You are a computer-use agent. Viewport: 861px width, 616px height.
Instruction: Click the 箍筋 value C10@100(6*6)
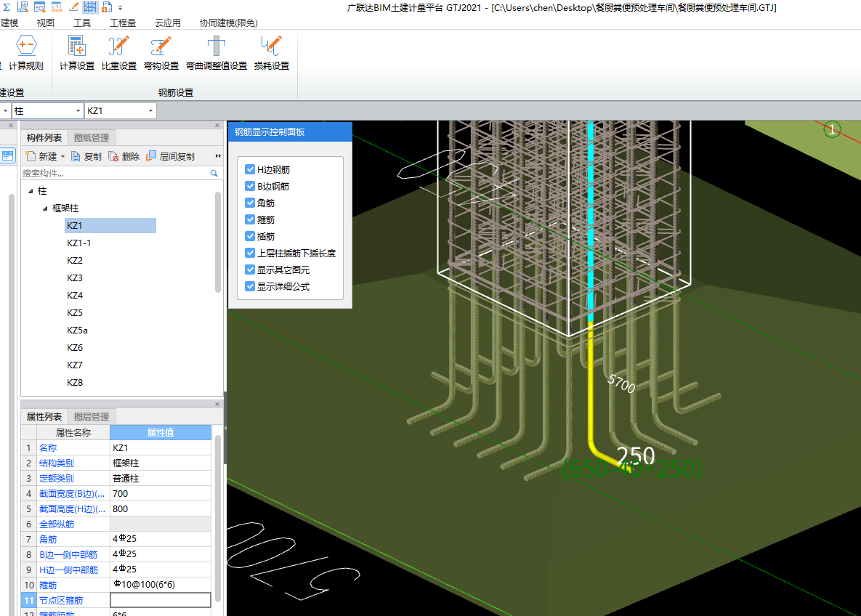coord(161,585)
